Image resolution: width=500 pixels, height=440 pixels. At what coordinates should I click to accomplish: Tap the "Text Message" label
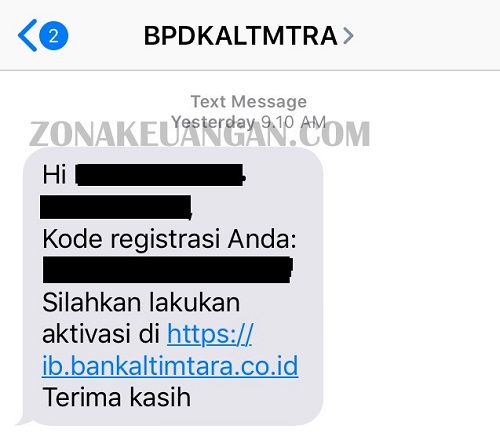(249, 101)
